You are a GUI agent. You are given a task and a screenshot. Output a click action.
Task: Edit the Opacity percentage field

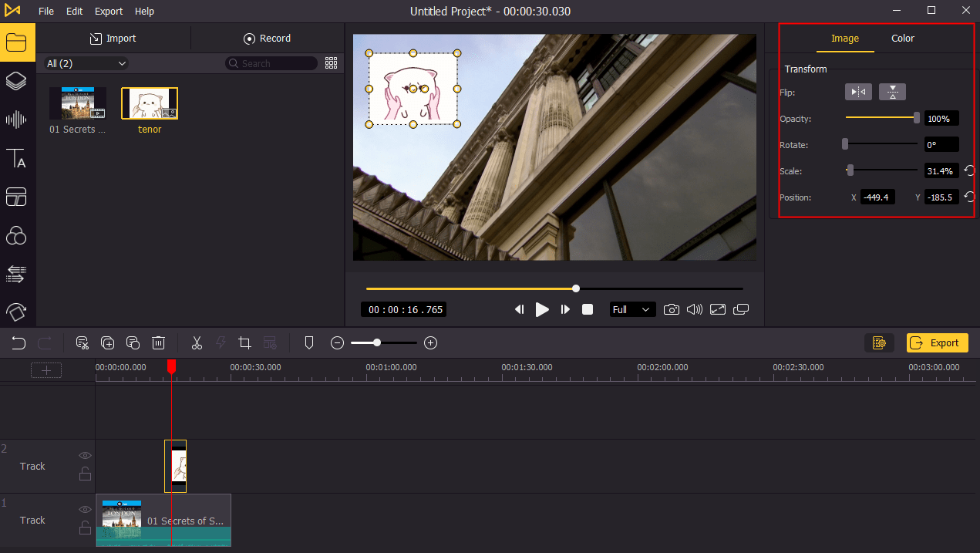pyautogui.click(x=941, y=119)
